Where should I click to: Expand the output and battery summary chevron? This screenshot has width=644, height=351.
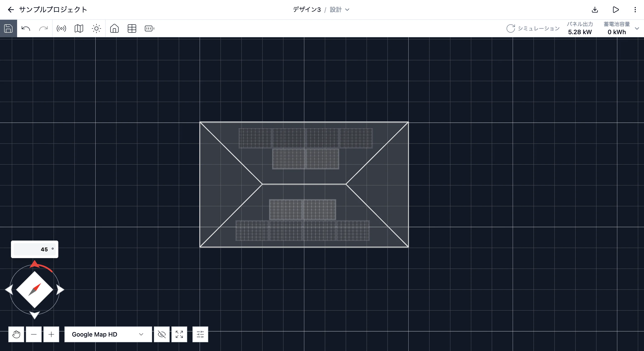[637, 28]
